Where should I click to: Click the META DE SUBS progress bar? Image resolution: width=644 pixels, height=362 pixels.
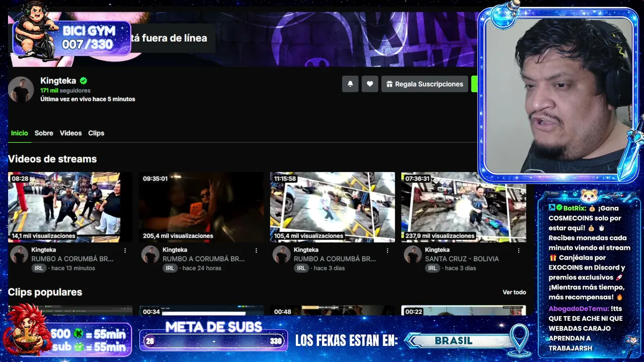(214, 341)
